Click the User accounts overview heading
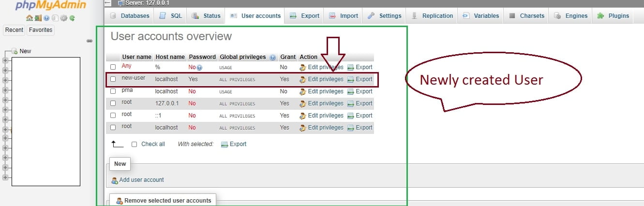This screenshot has height=206, width=644. pyautogui.click(x=171, y=36)
